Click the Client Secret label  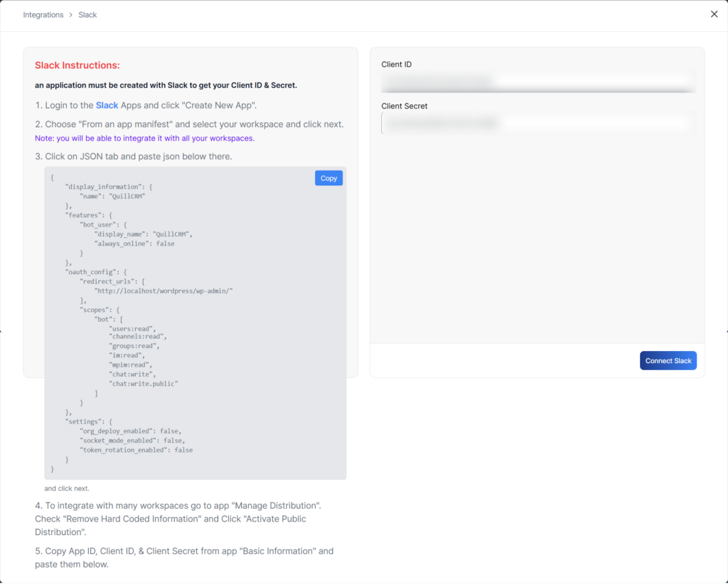pos(405,106)
